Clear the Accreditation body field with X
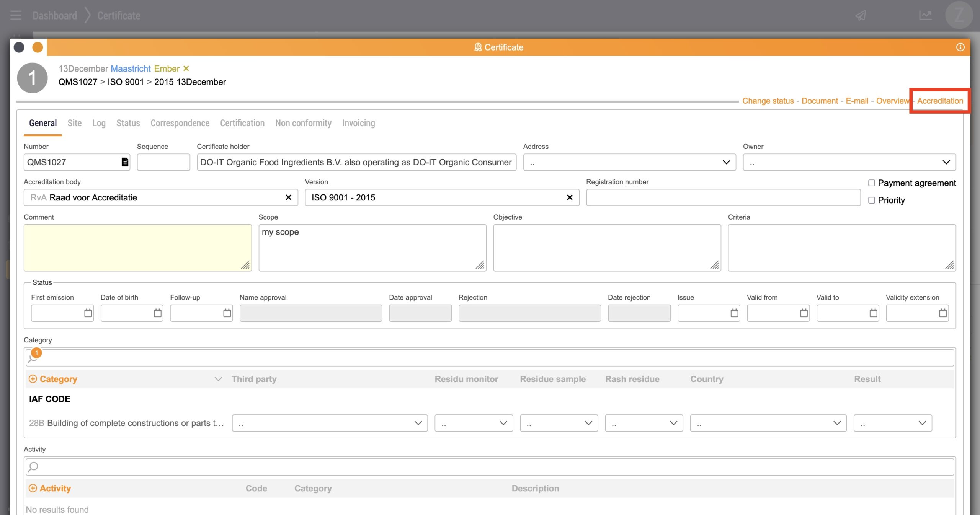Image resolution: width=980 pixels, height=515 pixels. [x=288, y=197]
